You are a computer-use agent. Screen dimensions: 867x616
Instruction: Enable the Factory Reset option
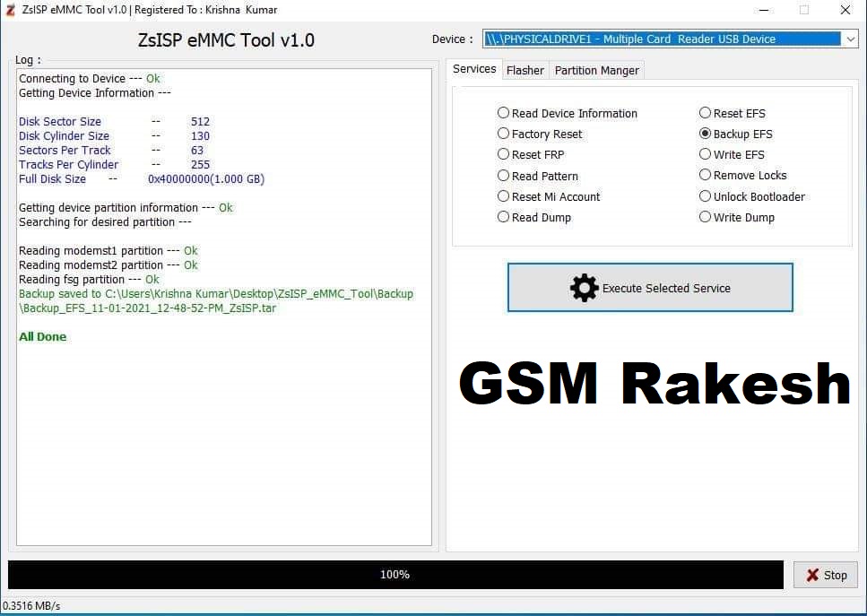coord(504,134)
